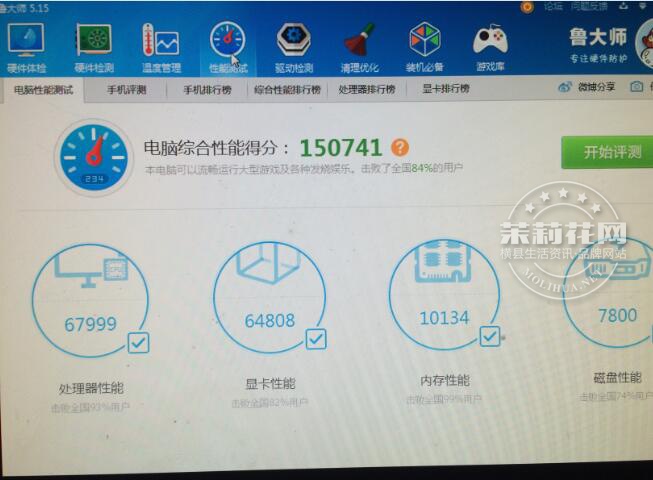This screenshot has height=480, width=653.
Task: Open the 问题反馈 feedback link
Action: (x=590, y=6)
